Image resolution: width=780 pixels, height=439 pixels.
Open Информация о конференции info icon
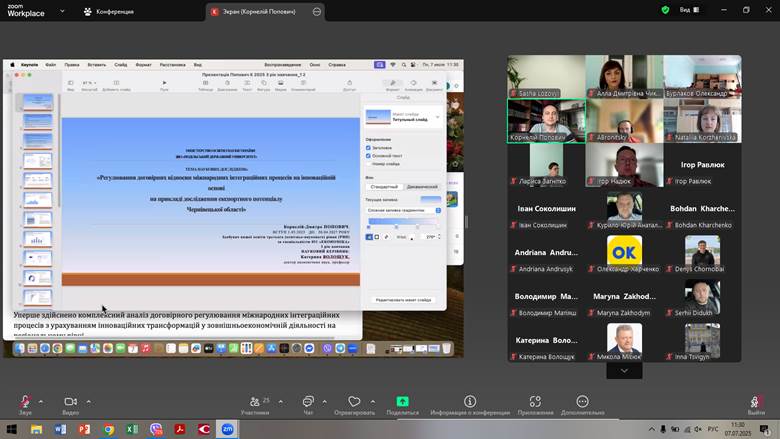click(x=470, y=401)
